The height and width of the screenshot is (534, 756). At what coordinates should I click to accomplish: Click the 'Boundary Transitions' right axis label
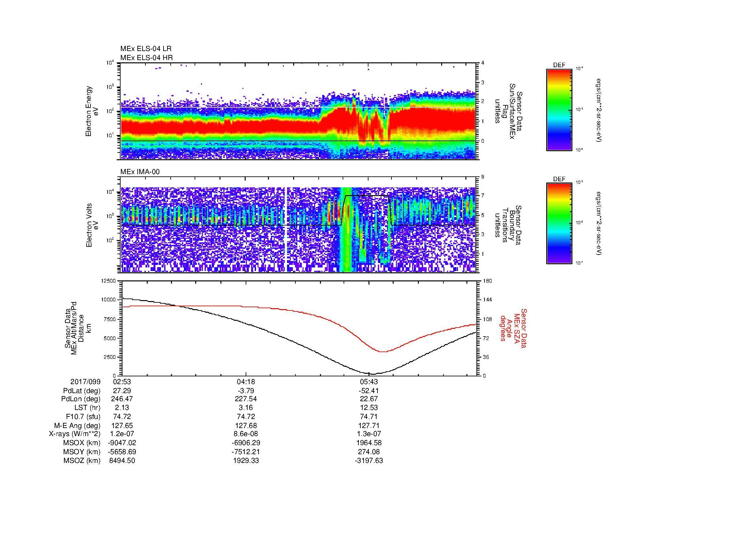508,225
